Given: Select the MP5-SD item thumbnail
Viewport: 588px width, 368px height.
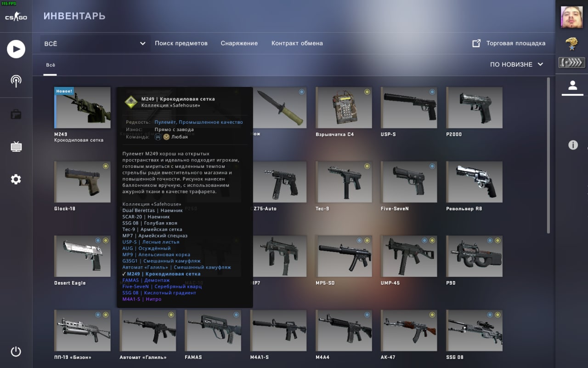Looking at the screenshot, I should pyautogui.click(x=344, y=256).
